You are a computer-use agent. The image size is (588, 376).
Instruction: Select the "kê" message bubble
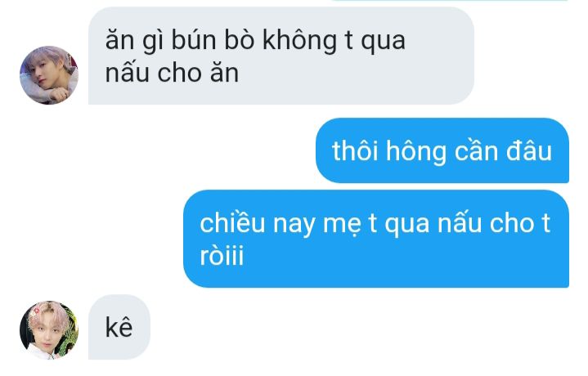119,327
